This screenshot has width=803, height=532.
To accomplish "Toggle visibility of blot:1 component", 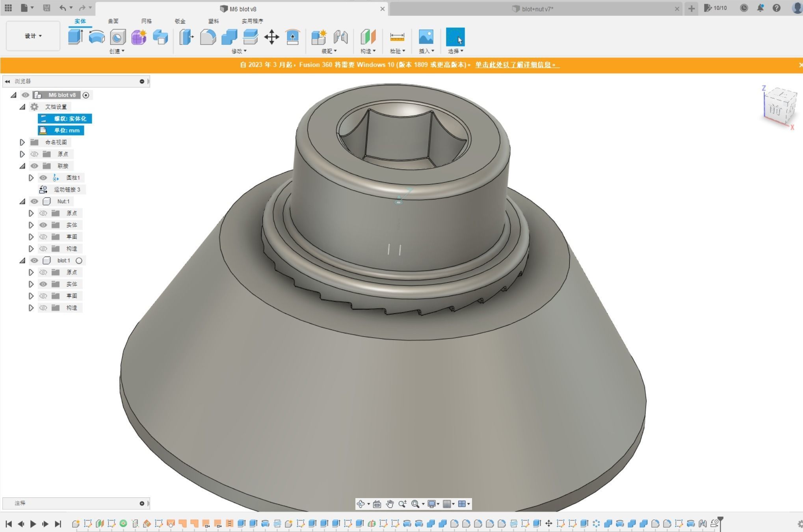I will coord(34,260).
